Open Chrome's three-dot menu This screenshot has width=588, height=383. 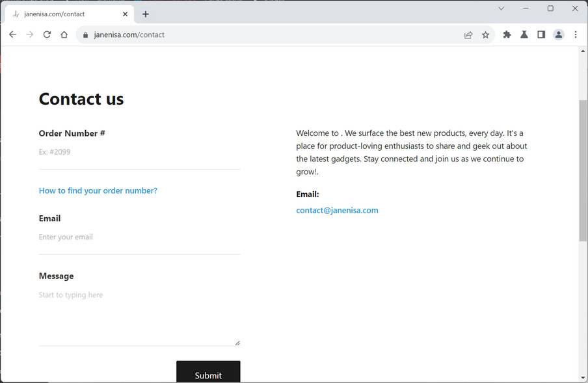pyautogui.click(x=576, y=34)
